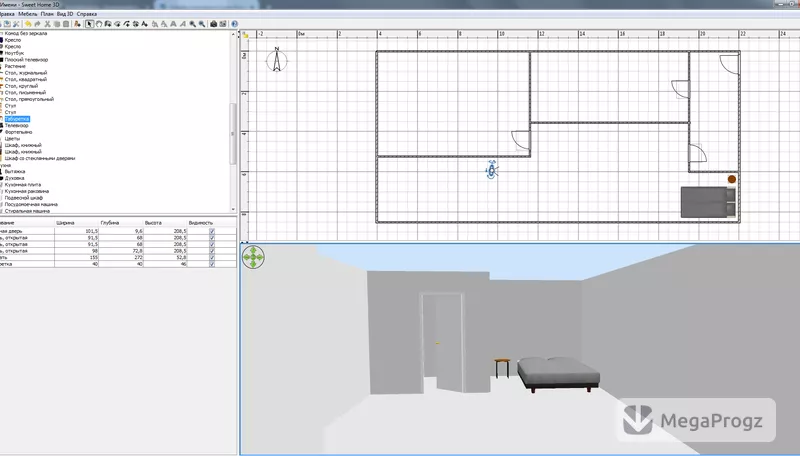Select Посудомоечная машина in the catalog
Image resolution: width=800 pixels, height=456 pixels.
(x=31, y=205)
